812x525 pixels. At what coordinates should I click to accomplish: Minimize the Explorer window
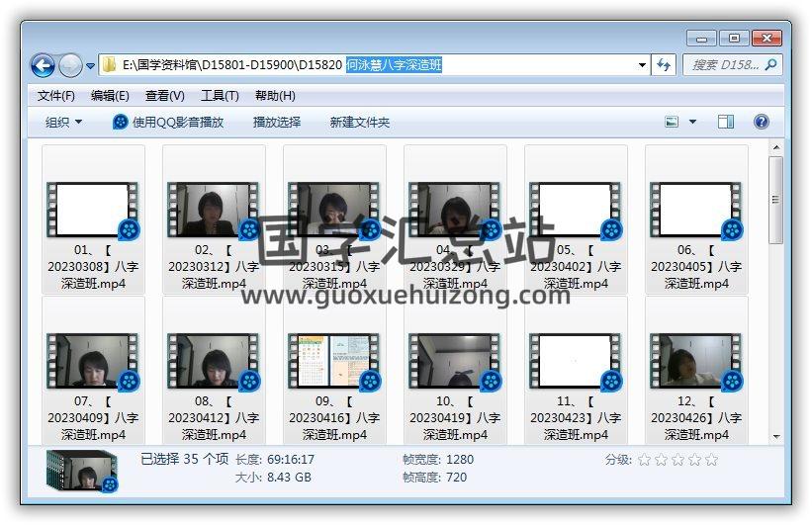701,39
